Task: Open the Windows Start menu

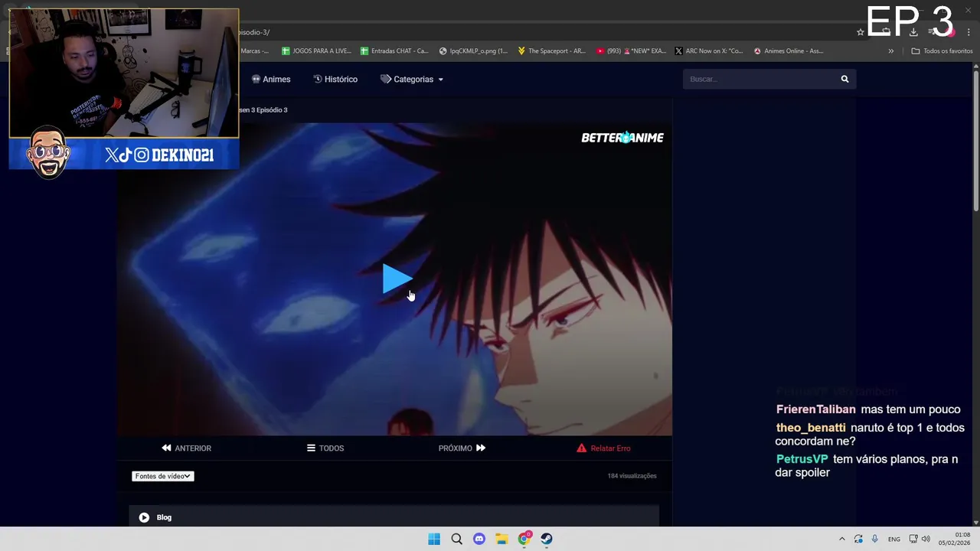Action: (x=434, y=539)
